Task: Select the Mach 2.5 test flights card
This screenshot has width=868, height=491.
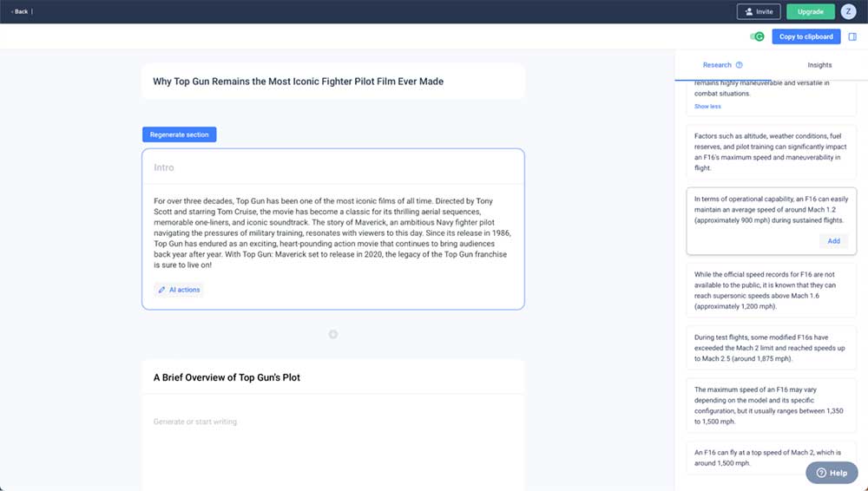Action: click(771, 348)
